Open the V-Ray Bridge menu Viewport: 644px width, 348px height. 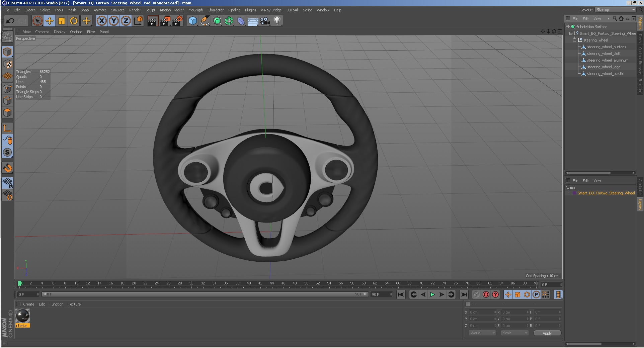(x=271, y=10)
